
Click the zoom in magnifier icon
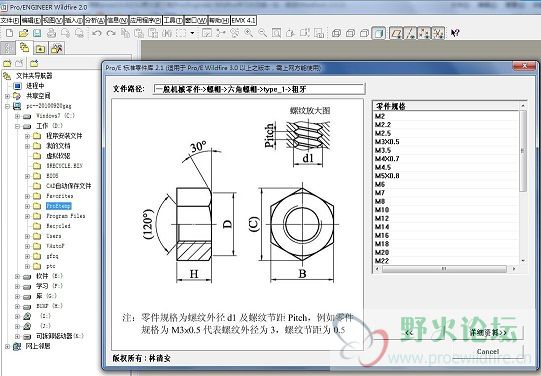point(248,33)
